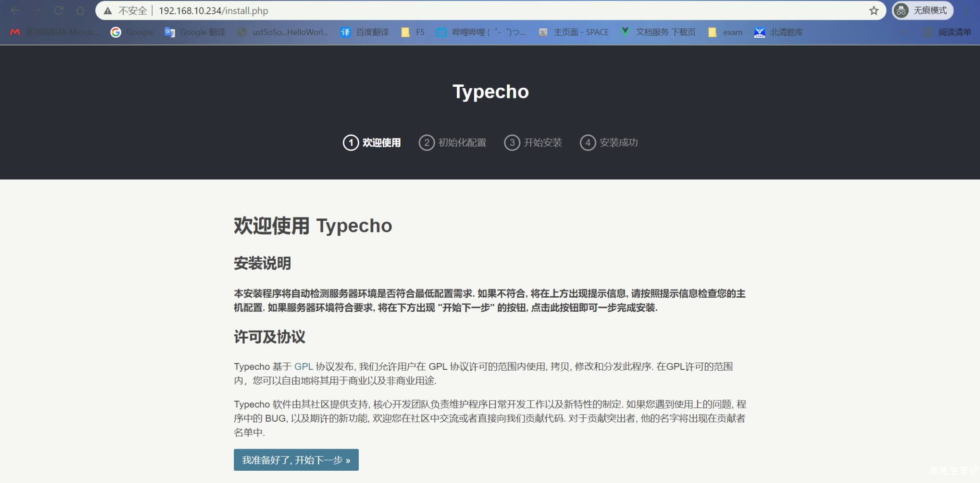Select step 2 初始化配置

click(x=453, y=142)
